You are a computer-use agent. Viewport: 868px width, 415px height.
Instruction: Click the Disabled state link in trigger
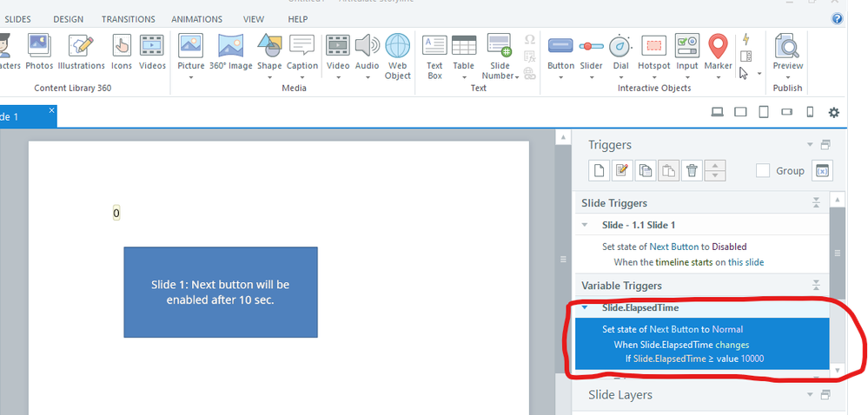(x=730, y=247)
